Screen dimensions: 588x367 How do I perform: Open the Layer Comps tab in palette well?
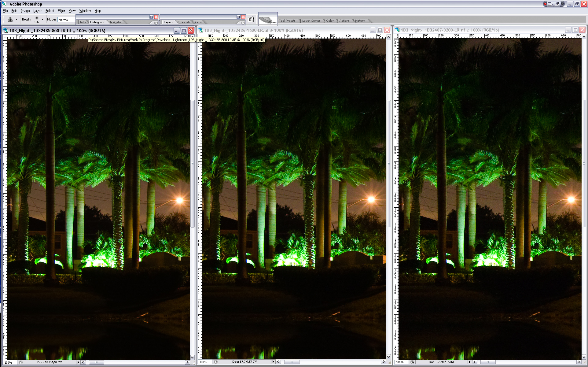pyautogui.click(x=311, y=20)
